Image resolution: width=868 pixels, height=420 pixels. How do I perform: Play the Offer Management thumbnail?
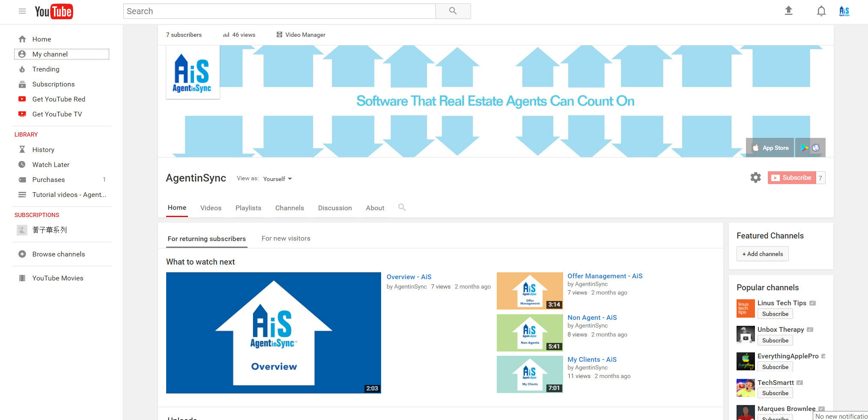tap(530, 291)
